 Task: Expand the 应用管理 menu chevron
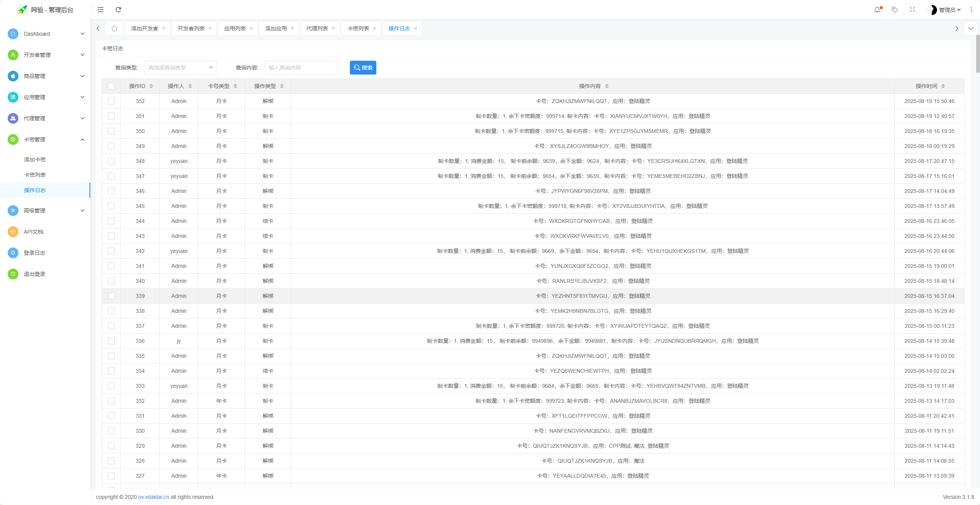(x=83, y=97)
